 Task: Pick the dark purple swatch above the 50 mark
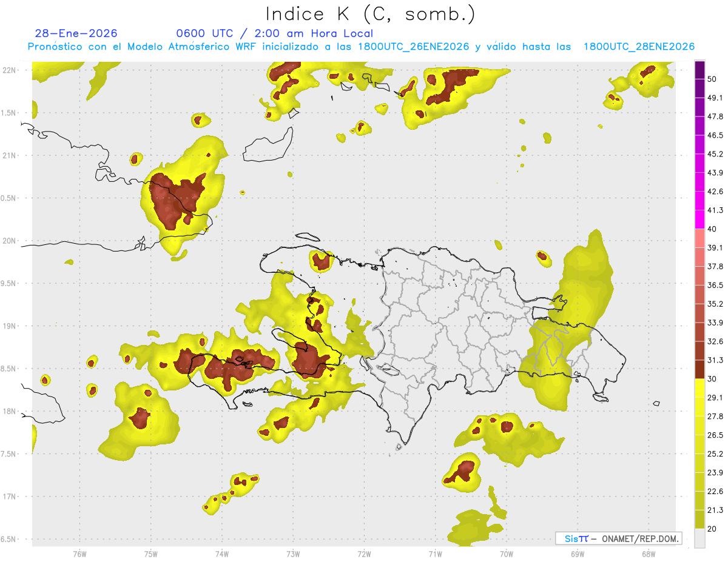tap(700, 70)
